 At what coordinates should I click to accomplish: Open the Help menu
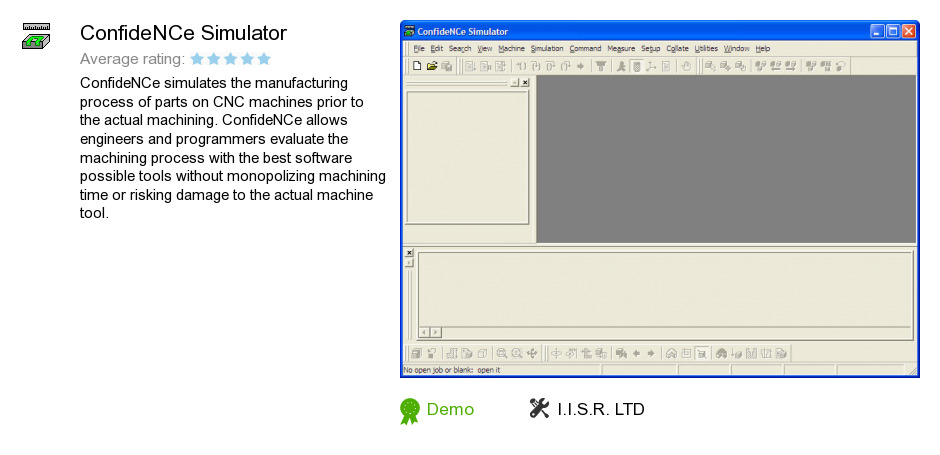pos(763,49)
